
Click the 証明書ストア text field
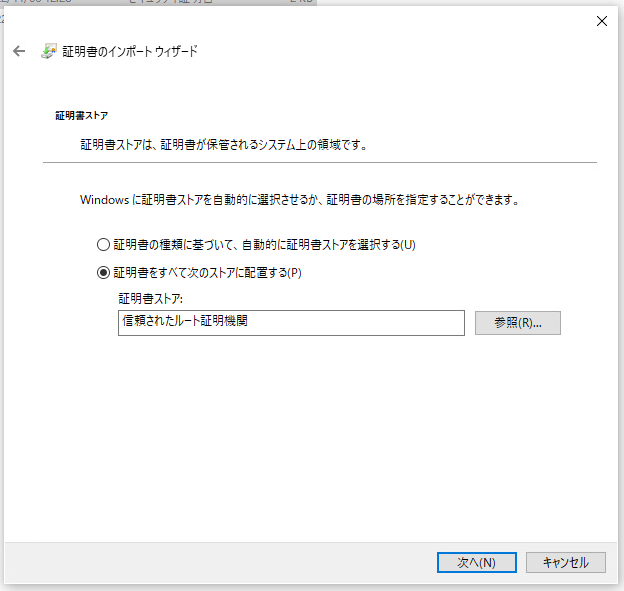coord(291,323)
